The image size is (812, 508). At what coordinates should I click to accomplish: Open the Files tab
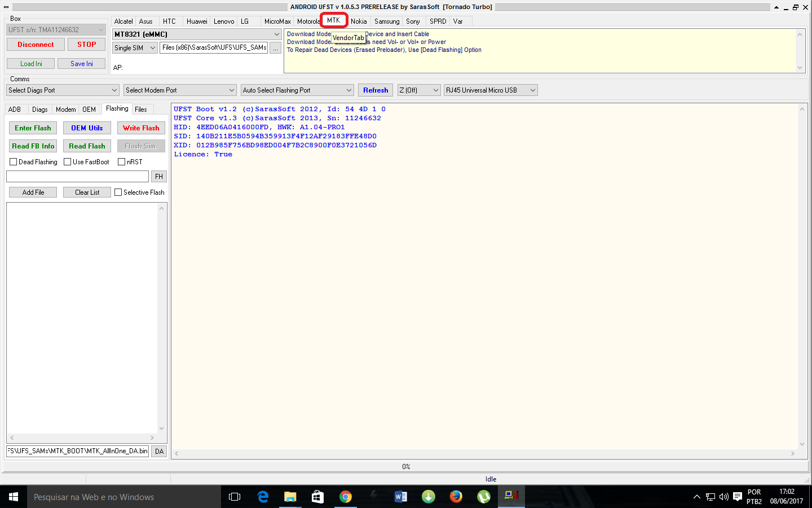[x=141, y=110]
